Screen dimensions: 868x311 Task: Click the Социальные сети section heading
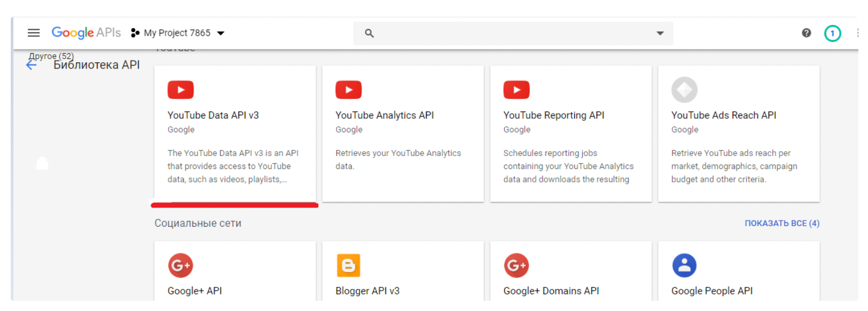(198, 223)
